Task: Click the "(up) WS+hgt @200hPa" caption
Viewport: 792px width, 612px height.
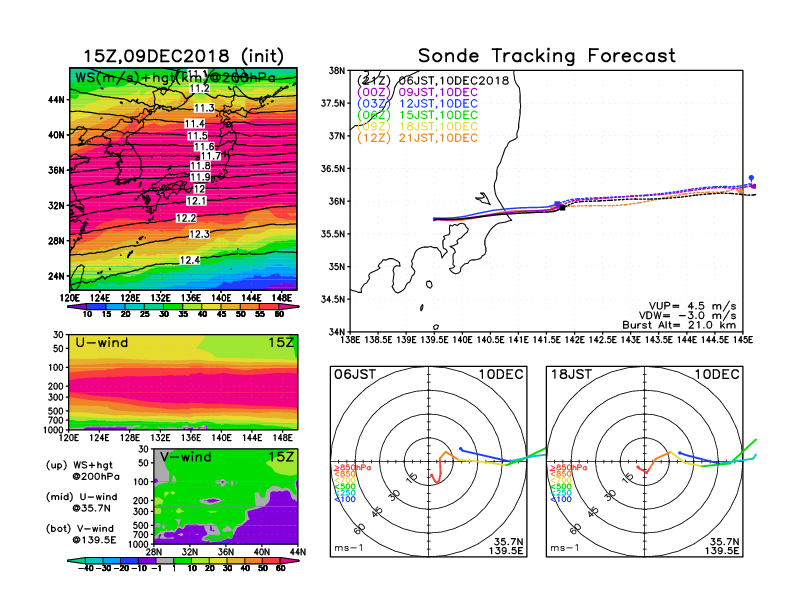Action: [x=83, y=471]
